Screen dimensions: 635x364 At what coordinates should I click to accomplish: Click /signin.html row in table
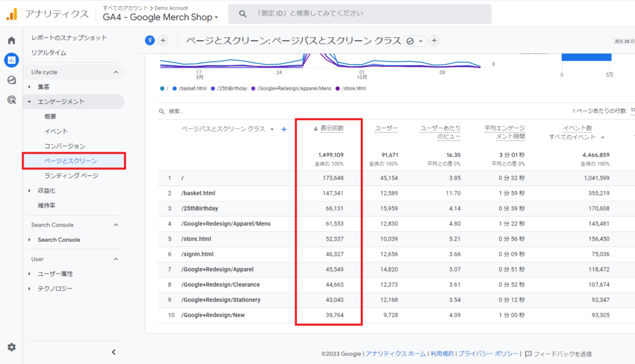point(396,254)
